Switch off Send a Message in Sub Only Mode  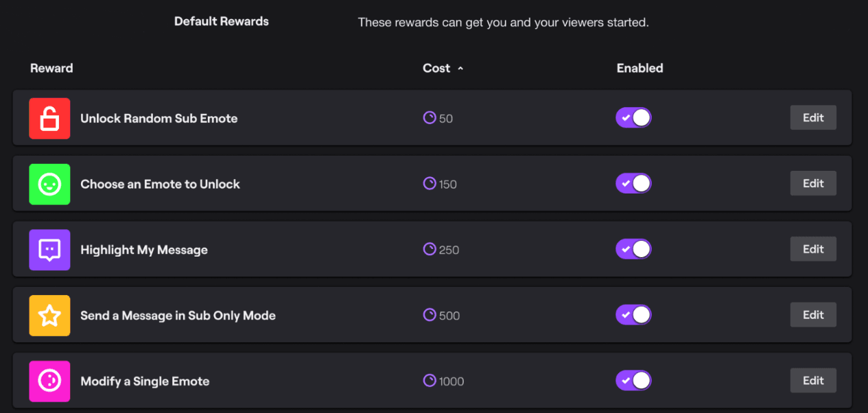coord(633,315)
